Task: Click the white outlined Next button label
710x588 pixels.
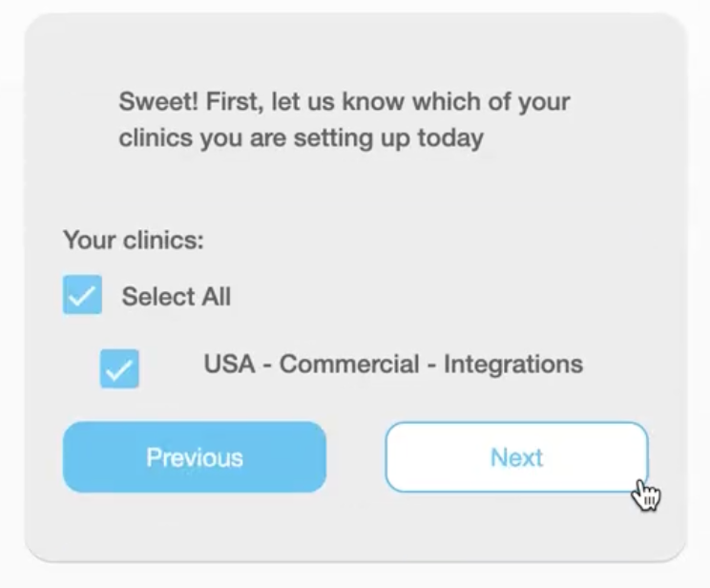Action: [x=516, y=457]
